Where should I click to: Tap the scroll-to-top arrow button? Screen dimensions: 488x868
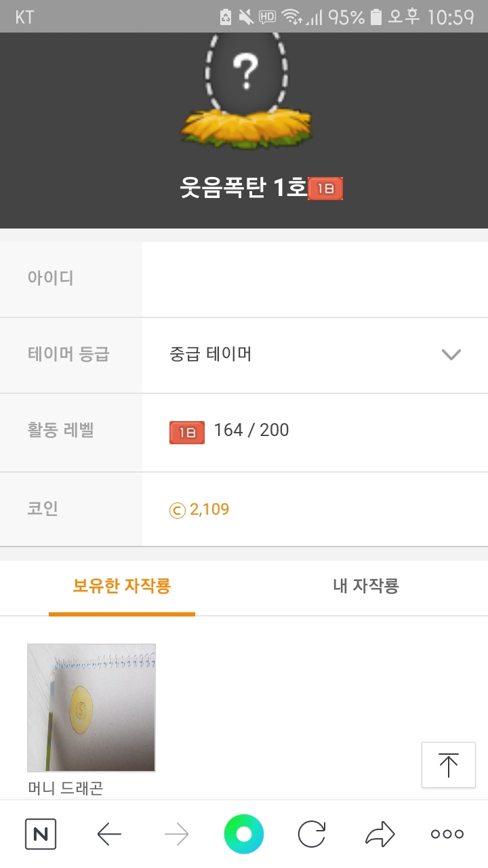448,765
